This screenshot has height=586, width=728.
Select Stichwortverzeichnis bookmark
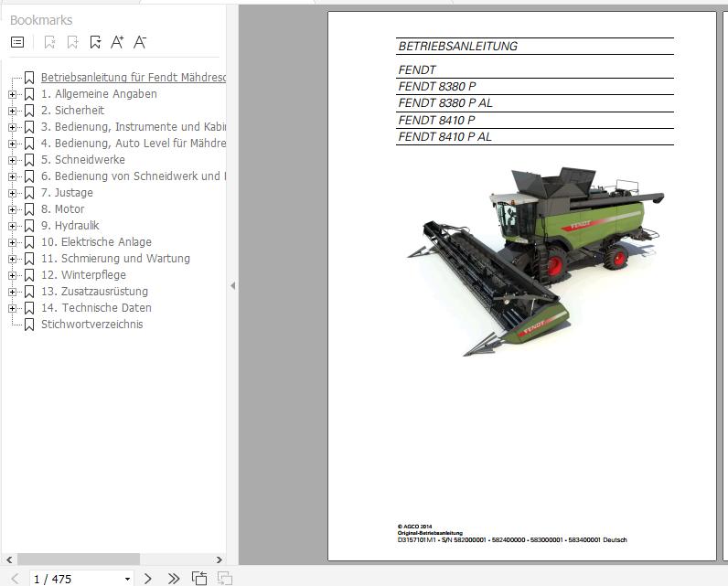coord(92,325)
